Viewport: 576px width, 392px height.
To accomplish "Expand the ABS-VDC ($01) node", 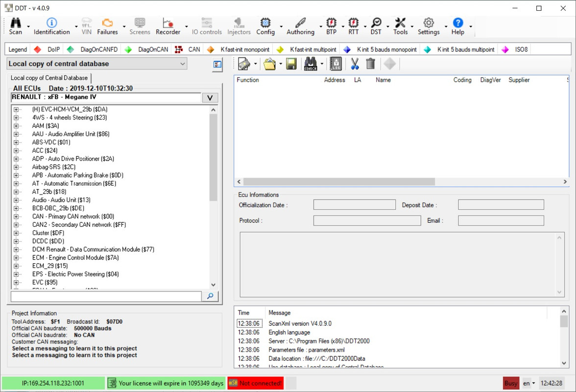I will [16, 142].
